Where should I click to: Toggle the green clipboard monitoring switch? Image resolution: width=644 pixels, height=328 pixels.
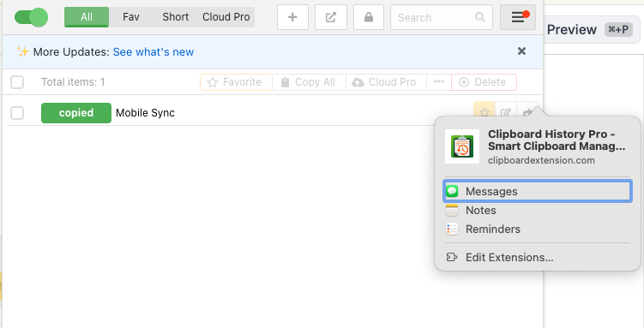31,17
